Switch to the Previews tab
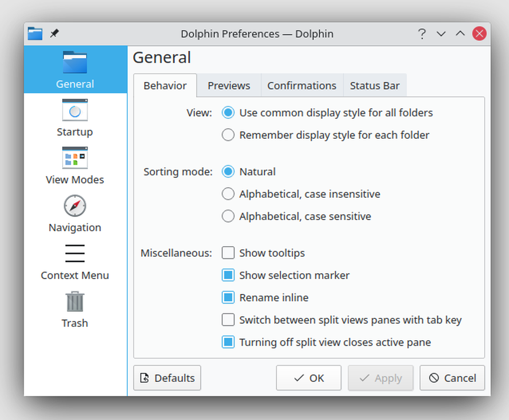509x420 pixels. (229, 85)
